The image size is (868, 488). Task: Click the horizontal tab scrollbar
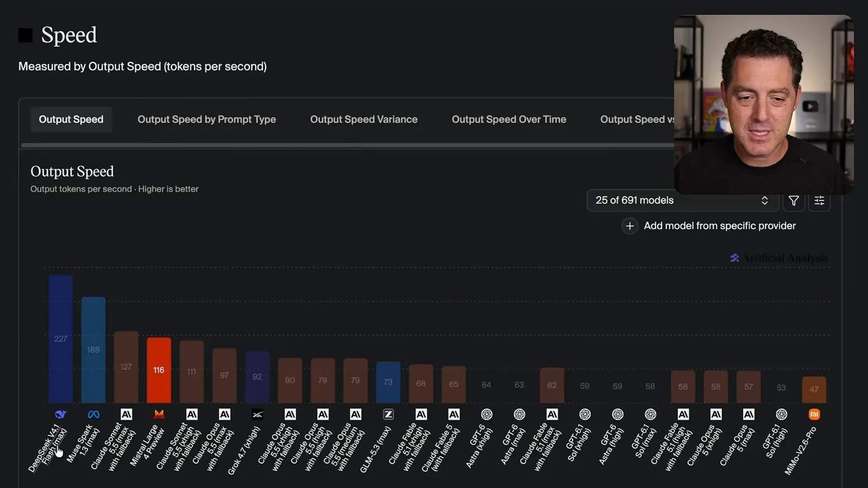coord(347,145)
